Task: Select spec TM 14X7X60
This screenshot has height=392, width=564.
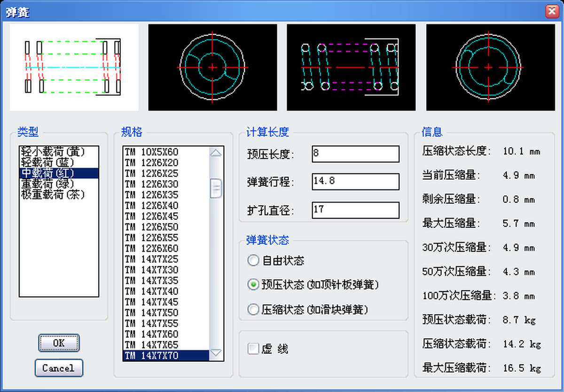Action: click(166, 334)
